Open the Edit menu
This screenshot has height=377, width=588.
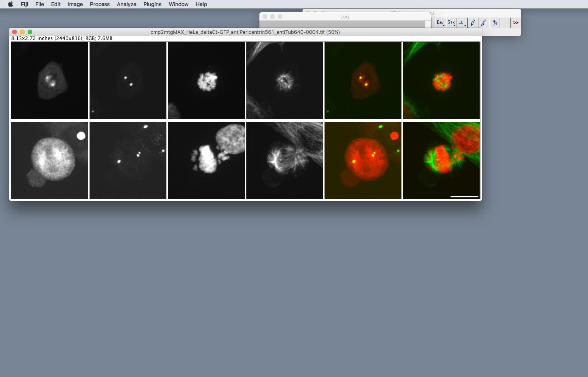click(x=56, y=4)
